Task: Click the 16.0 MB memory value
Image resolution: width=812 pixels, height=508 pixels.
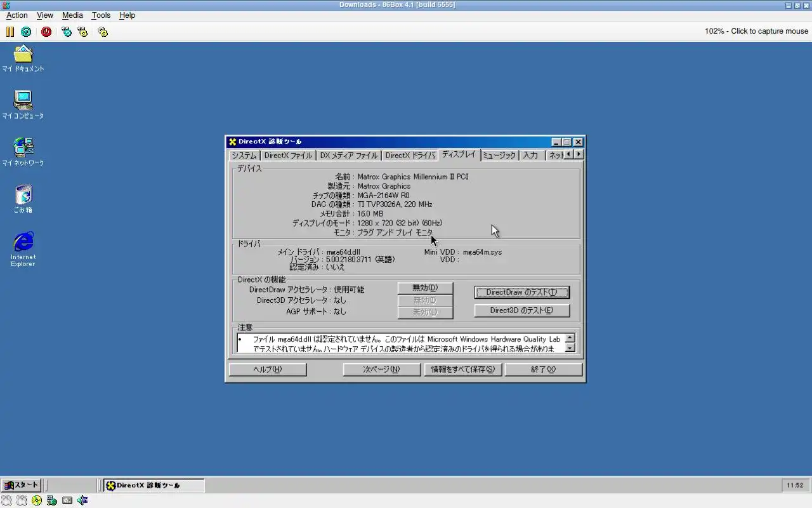Action: [370, 213]
